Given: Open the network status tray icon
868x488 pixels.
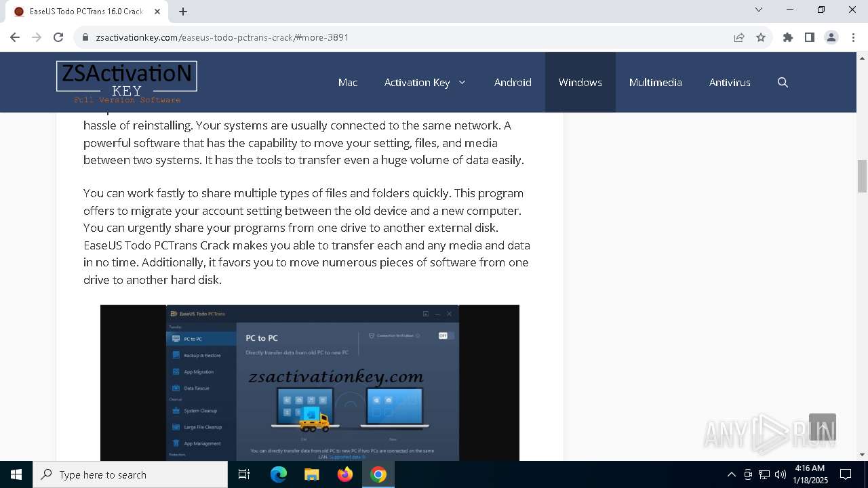Looking at the screenshot, I should click(764, 474).
